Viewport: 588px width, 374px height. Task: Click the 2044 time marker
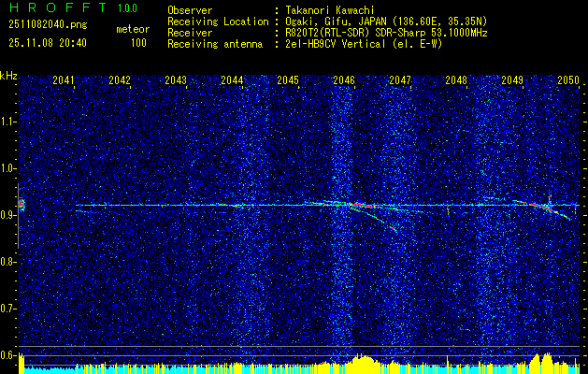point(232,79)
